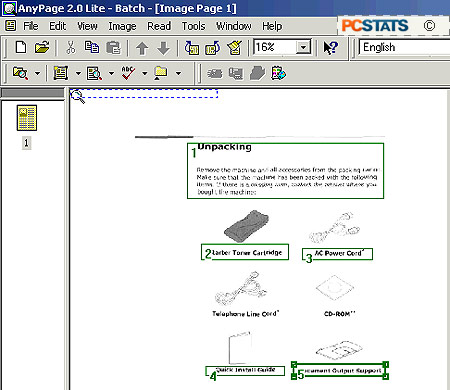Click the CD-ROM caption text

tap(340, 314)
